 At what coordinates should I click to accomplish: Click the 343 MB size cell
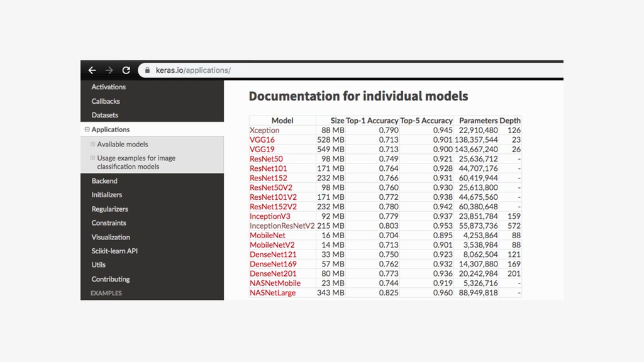point(331,293)
